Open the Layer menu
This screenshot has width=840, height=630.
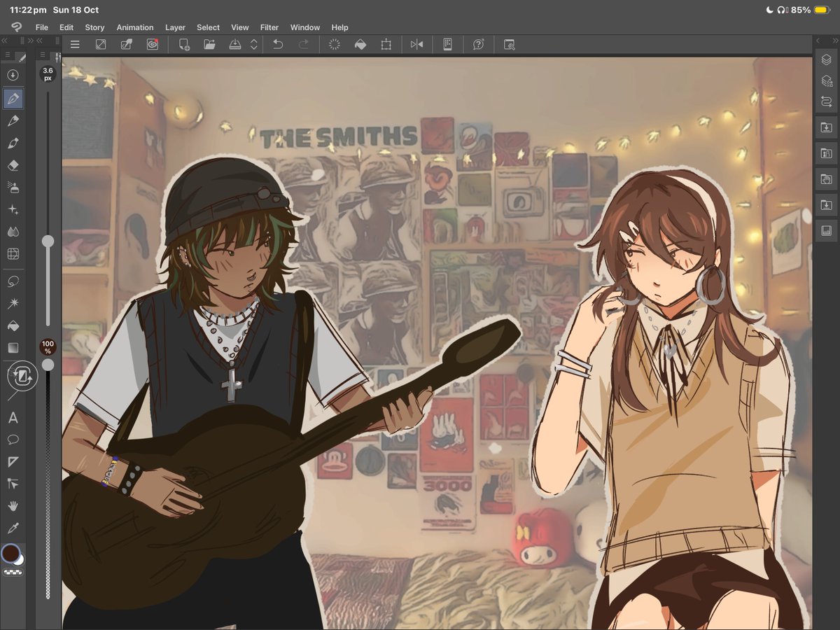point(175,27)
